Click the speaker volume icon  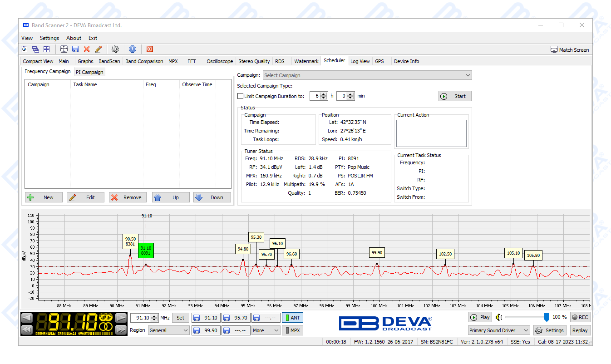click(x=499, y=317)
